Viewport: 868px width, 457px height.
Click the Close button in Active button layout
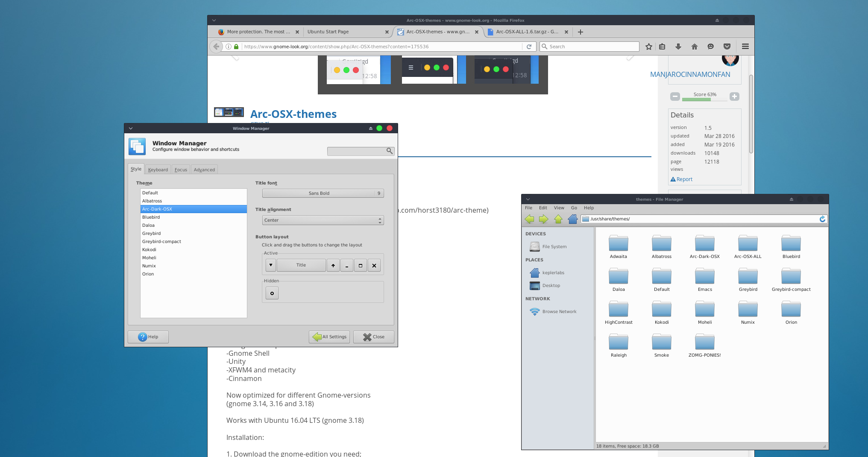(374, 265)
